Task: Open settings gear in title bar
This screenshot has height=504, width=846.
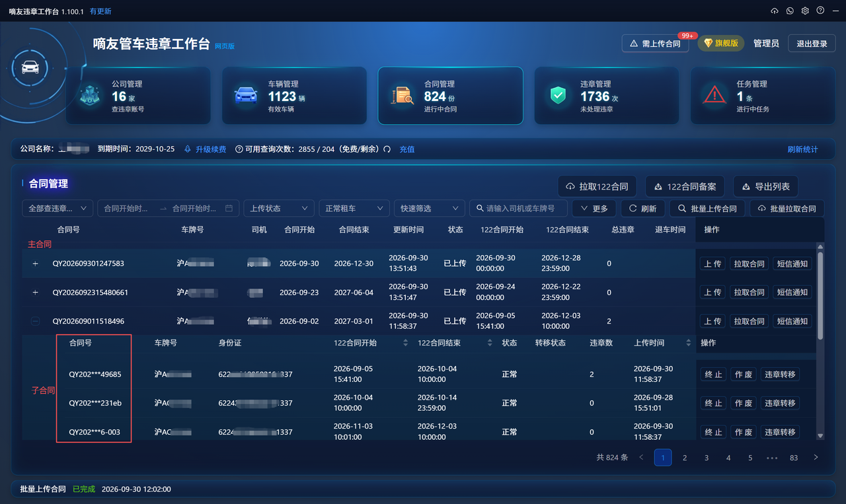Action: click(805, 11)
